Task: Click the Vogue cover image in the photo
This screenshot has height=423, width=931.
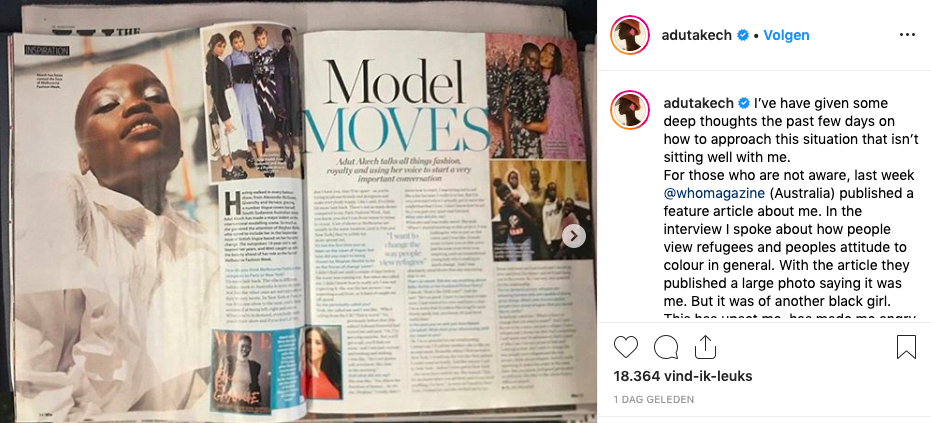Action: click(x=240, y=372)
